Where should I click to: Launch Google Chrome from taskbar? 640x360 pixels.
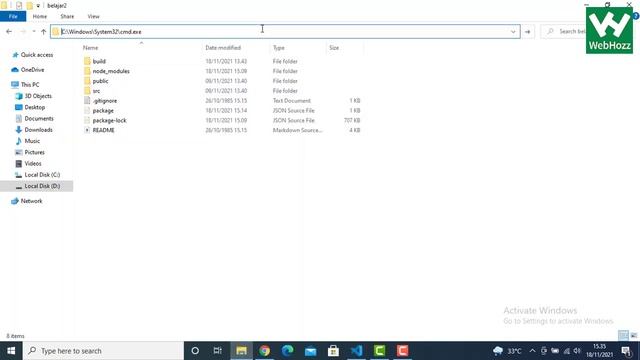pos(264,351)
